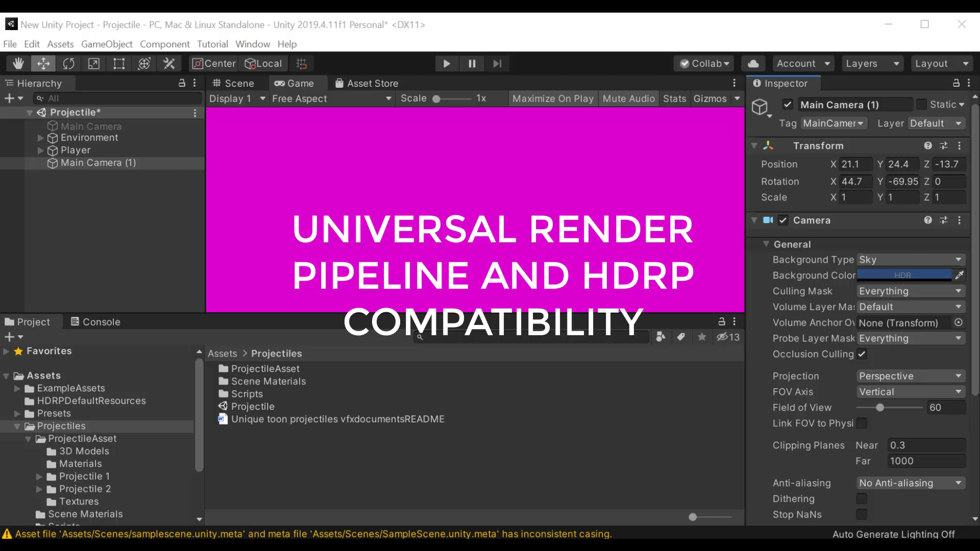Click the Gizmos button
Screen dimensions: 980x551
point(710,98)
